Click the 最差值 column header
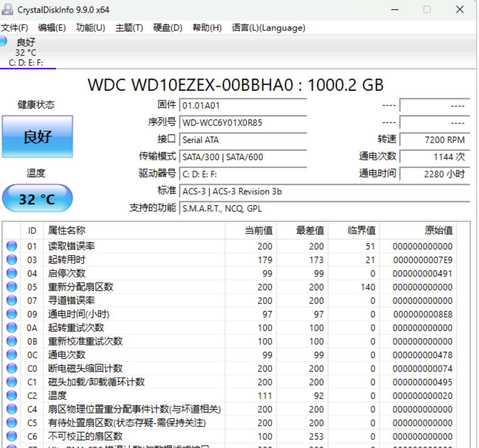The width and height of the screenshot is (479, 448). 303,231
